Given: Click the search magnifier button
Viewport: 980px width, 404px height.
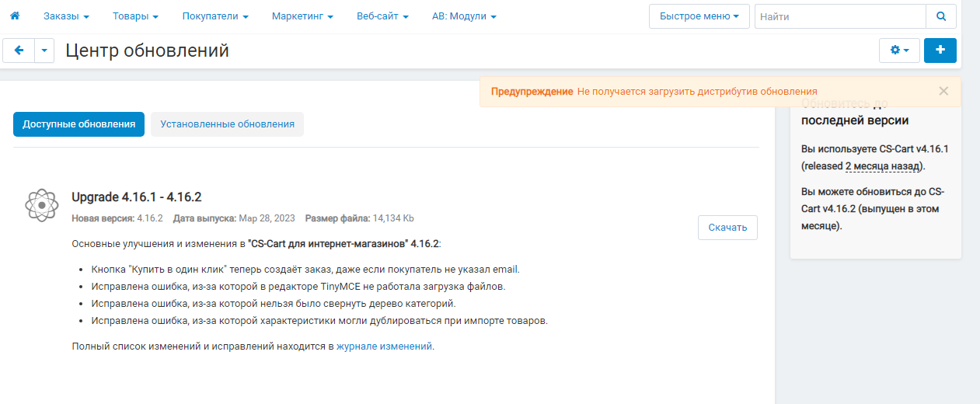Looking at the screenshot, I should point(941,16).
